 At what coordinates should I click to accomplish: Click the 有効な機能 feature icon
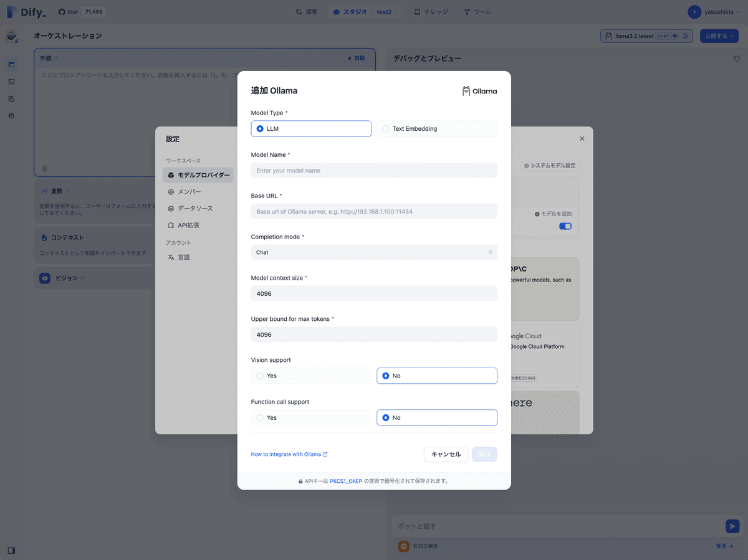tap(404, 546)
